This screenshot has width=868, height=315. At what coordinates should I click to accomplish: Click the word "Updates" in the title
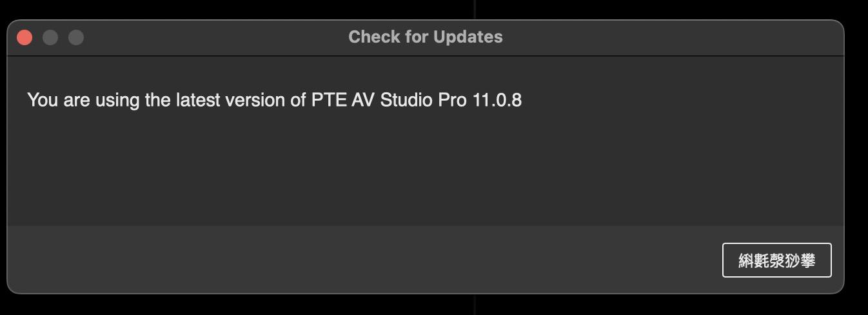tap(468, 37)
